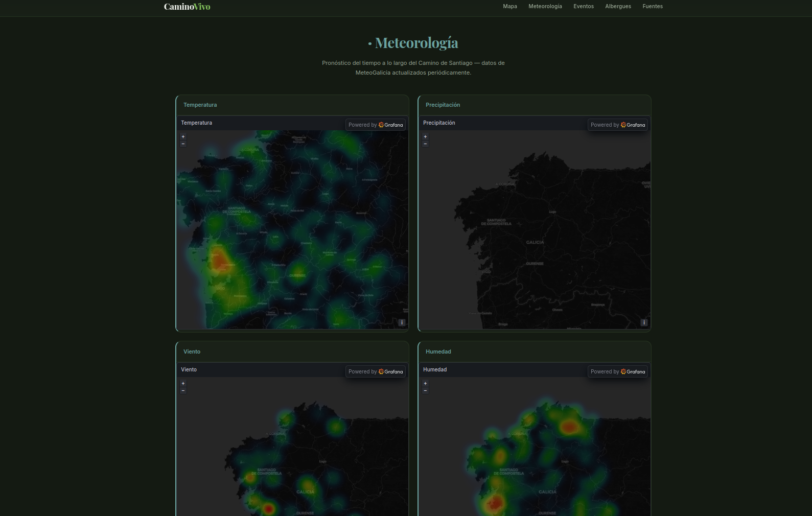Zoom in on the Viento map
Viewport: 812px width, 516px height.
click(x=183, y=384)
